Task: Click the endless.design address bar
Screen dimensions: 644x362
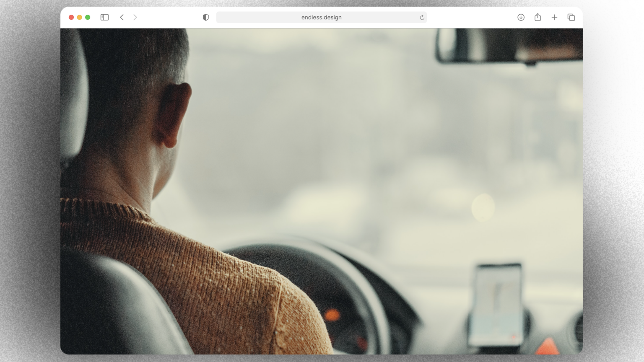Action: (321, 17)
